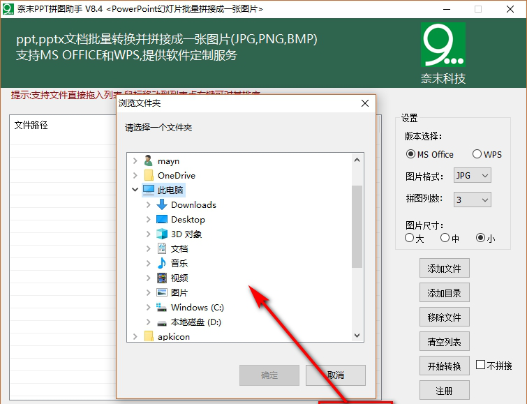Select the WPS radio button
Viewport: 527px width, 420px height.
477,154
